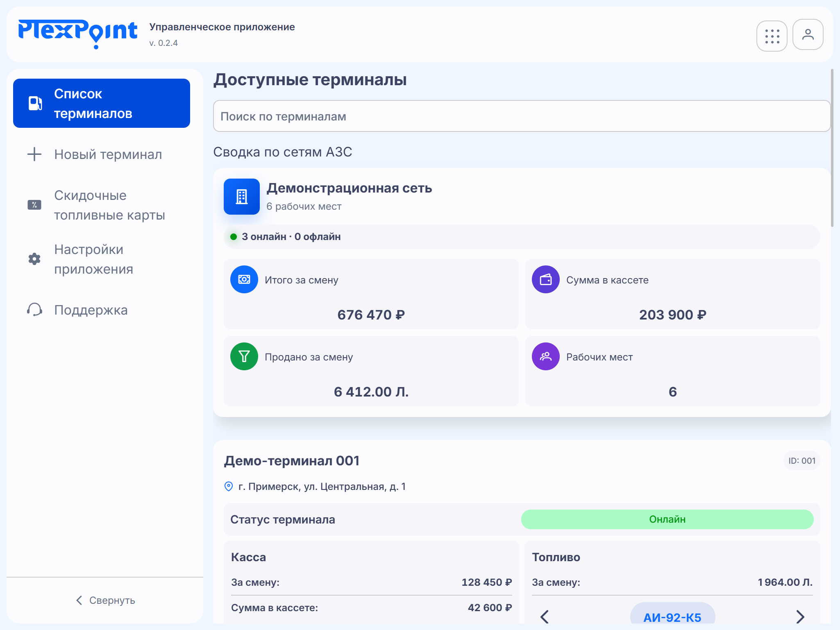Open the user profile icon

click(808, 34)
